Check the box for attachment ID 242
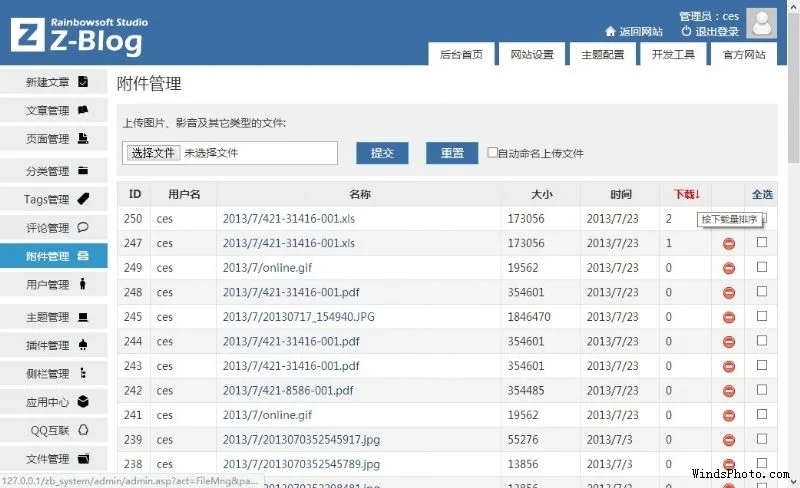This screenshot has height=488, width=800. click(762, 389)
